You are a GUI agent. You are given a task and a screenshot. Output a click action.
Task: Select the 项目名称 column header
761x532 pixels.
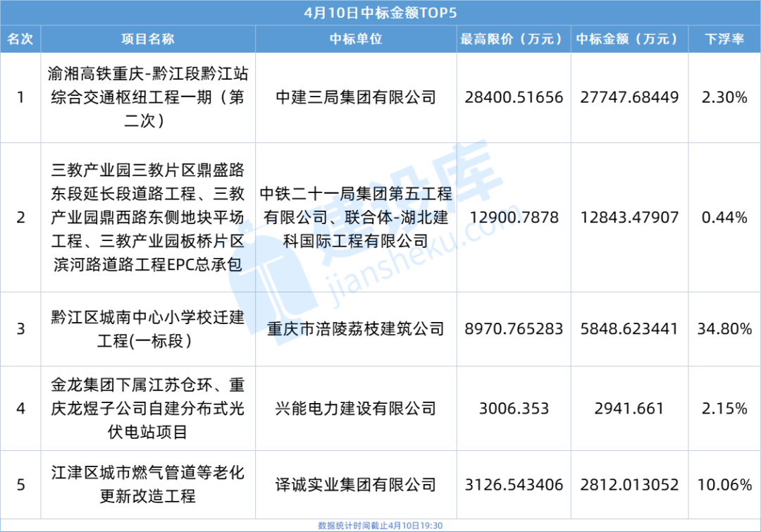[x=147, y=39]
